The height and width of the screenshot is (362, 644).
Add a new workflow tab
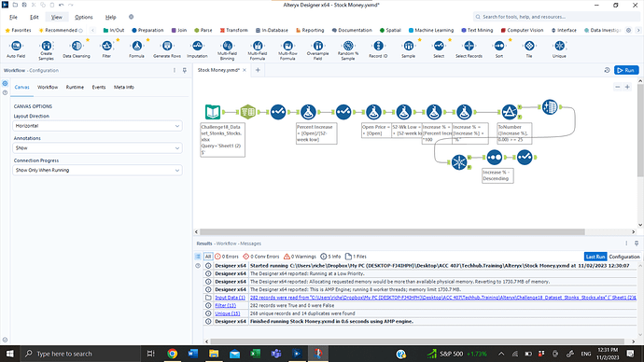point(258,70)
